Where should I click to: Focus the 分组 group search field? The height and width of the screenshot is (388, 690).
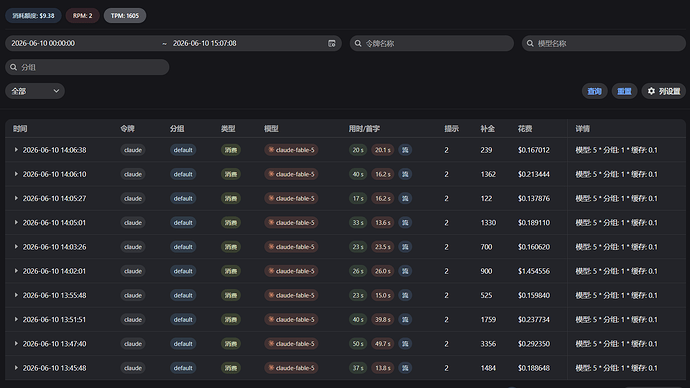[87, 67]
